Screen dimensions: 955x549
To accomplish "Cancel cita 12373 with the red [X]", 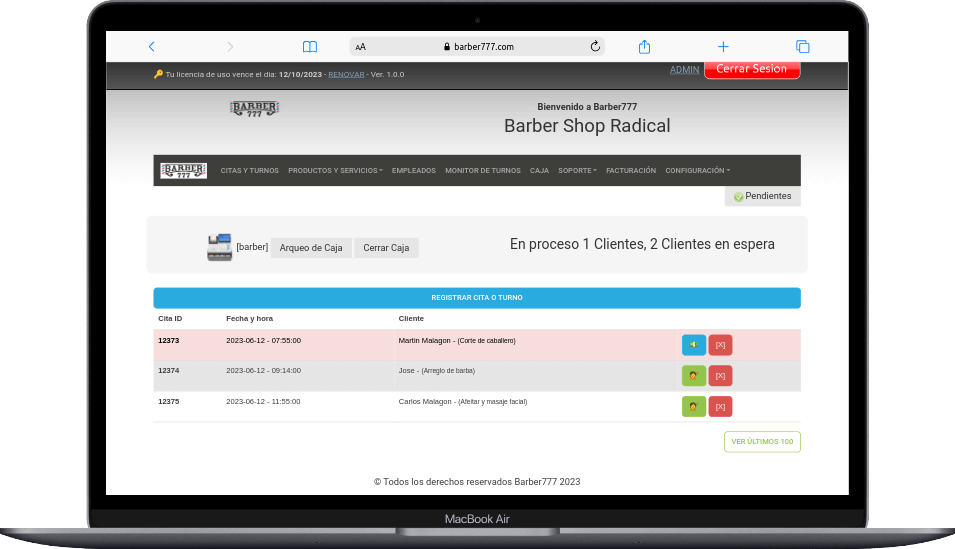I will tap(720, 345).
